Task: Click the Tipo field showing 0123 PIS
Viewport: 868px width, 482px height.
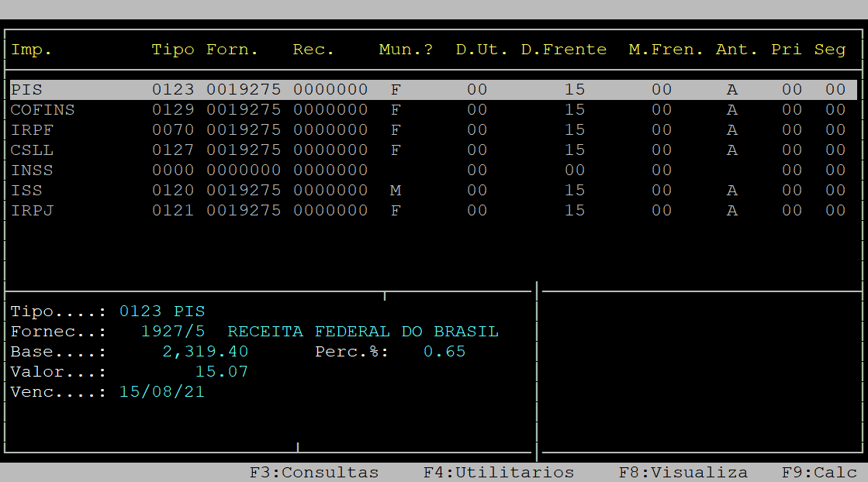Action: (161, 312)
